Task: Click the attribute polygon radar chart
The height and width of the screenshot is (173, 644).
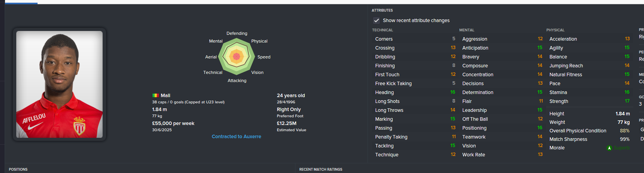Action: coord(237,57)
